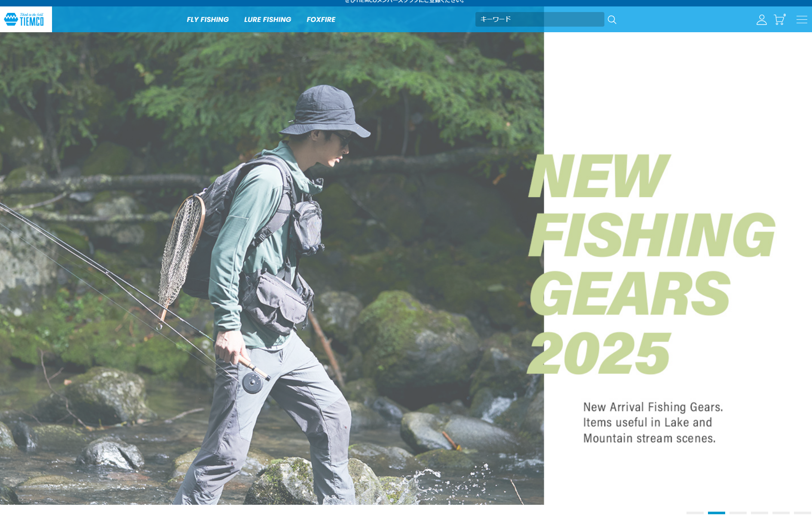The height and width of the screenshot is (531, 812).
Task: Expand the hamburger menu
Action: click(801, 19)
